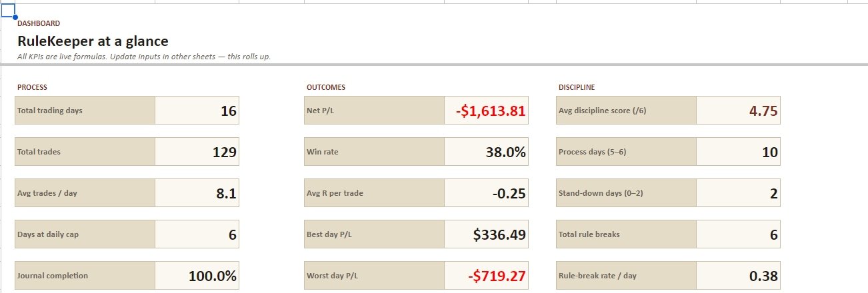Select the Rule-break rate / day 0.38 cell
This screenshot has width=868, height=293.
738,276
